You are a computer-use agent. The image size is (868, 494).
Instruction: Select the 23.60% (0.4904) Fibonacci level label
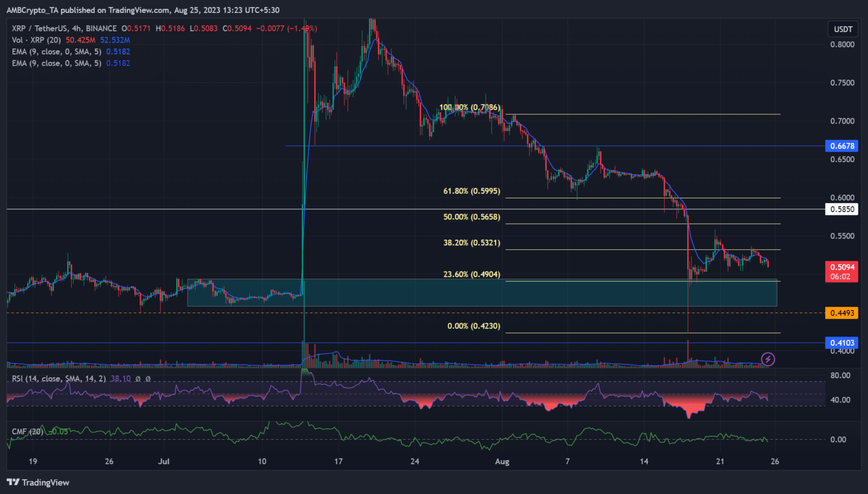[471, 274]
